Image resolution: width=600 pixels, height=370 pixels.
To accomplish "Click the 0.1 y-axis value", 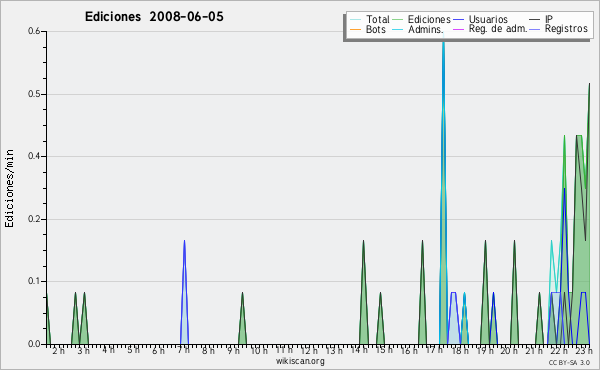I will (x=34, y=281).
